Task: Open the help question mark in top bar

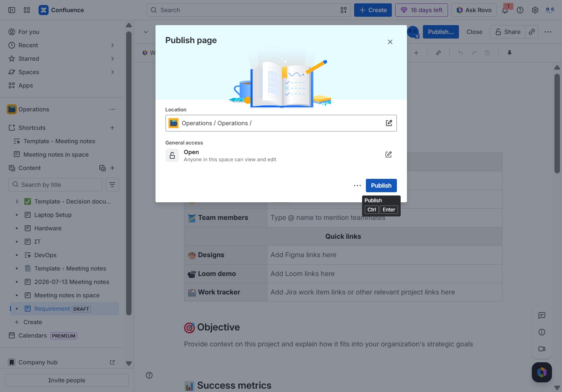Action: click(520, 10)
